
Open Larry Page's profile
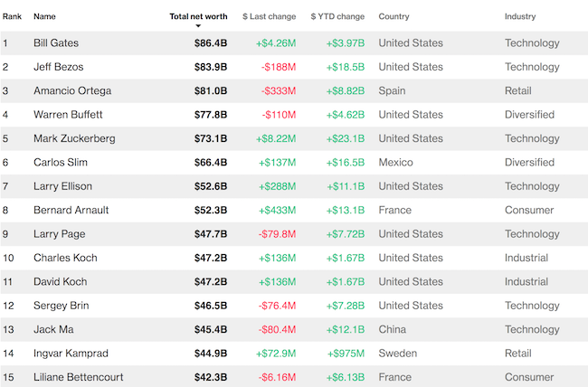pyautogui.click(x=59, y=234)
